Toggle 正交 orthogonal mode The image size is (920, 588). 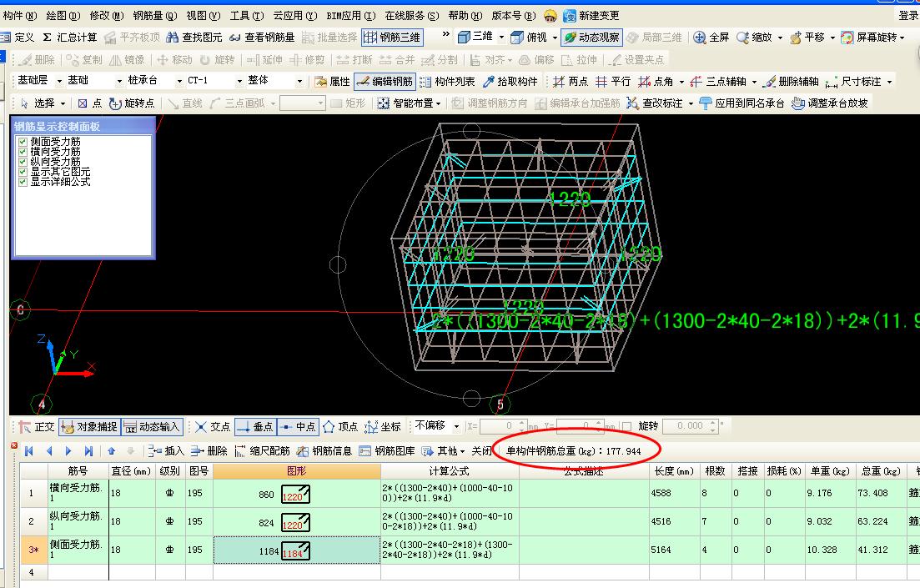click(36, 427)
